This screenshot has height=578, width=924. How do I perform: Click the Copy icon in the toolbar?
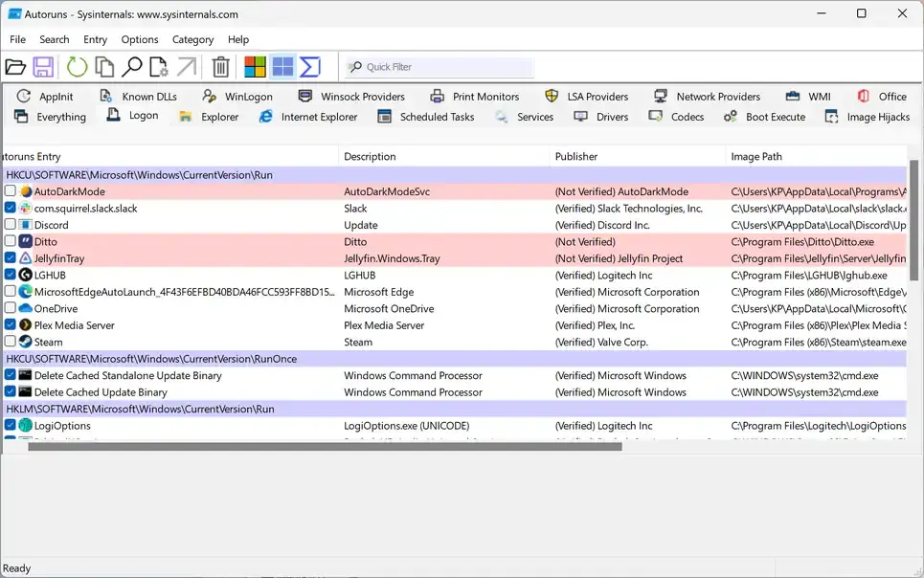[103, 66]
